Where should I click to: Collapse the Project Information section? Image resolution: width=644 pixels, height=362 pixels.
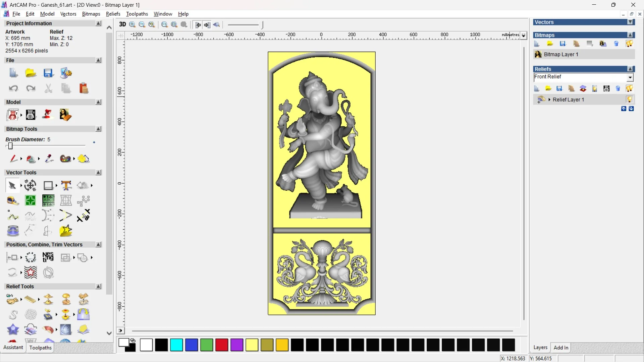pos(98,23)
